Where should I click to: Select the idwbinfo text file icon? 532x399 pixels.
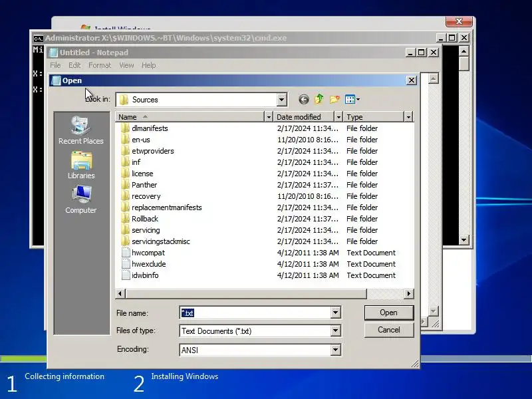tap(126, 275)
